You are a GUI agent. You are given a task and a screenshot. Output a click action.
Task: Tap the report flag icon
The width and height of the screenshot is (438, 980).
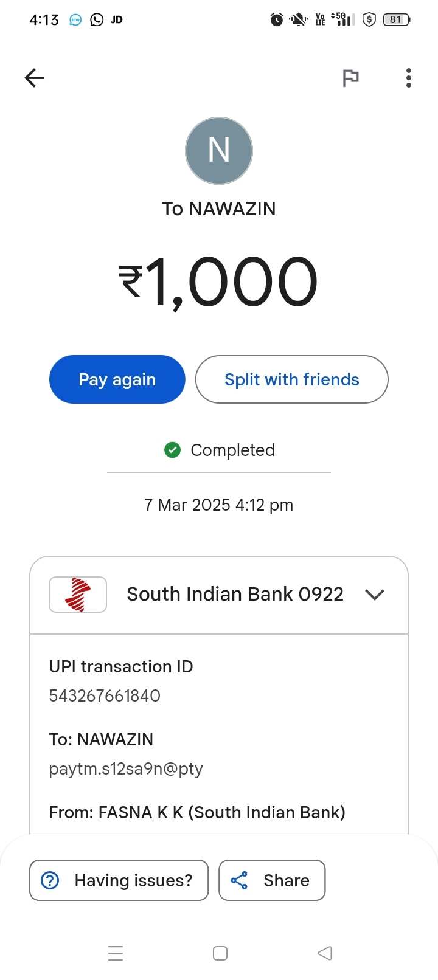(x=350, y=78)
